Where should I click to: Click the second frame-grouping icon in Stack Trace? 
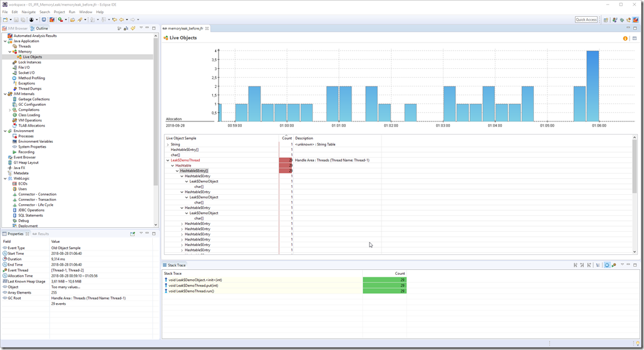point(582,265)
